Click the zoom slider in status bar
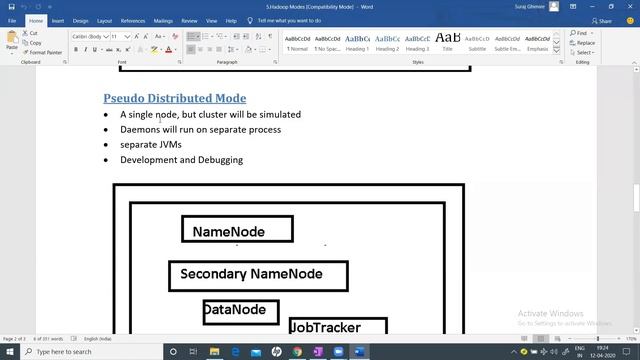The image size is (640, 360). pyautogui.click(x=598, y=339)
